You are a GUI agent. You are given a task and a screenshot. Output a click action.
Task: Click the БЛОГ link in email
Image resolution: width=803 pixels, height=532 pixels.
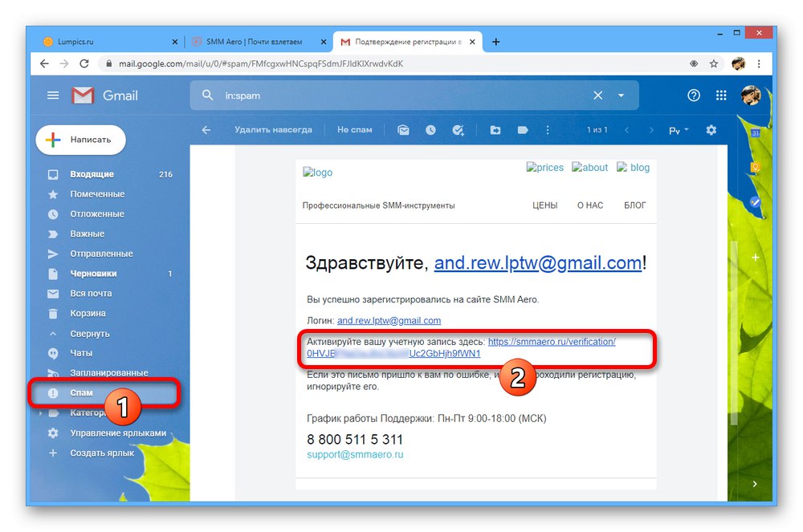coord(634,205)
